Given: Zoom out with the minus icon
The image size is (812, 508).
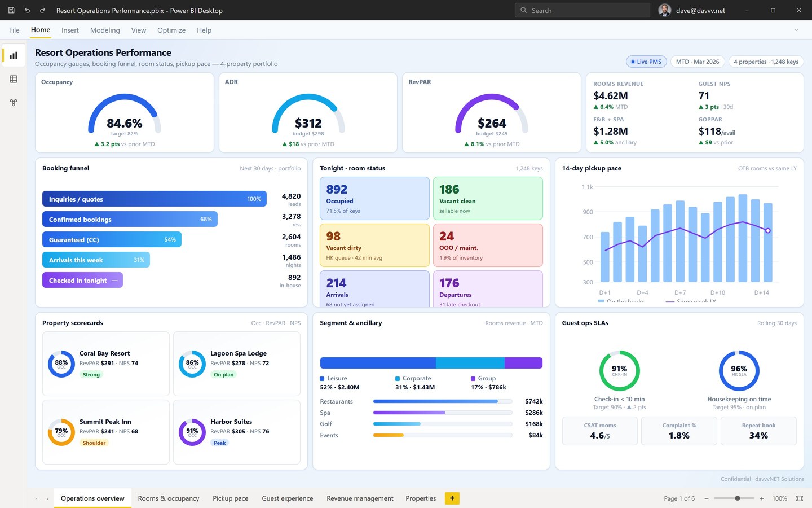Looking at the screenshot, I should coord(707,498).
